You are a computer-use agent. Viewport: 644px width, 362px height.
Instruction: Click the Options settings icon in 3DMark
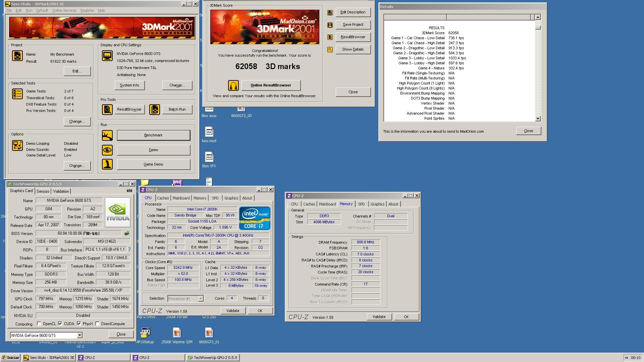tap(17, 145)
